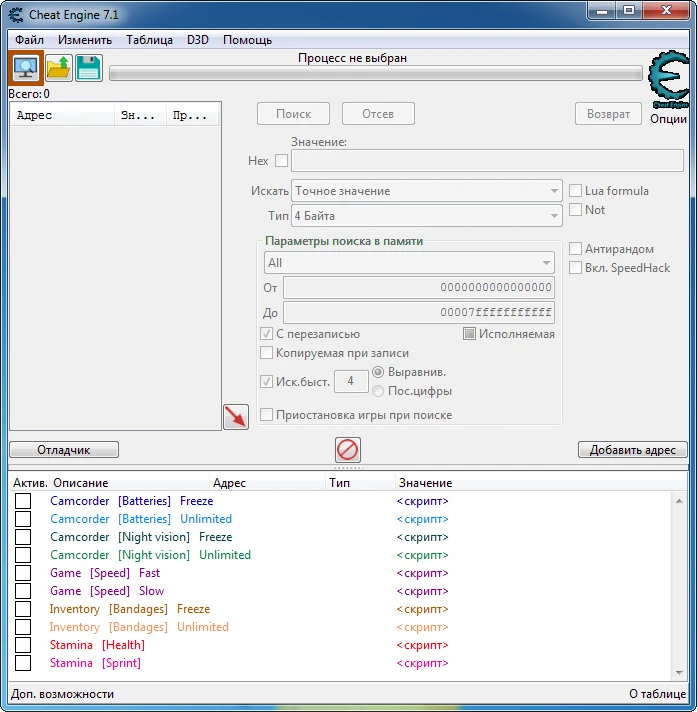Click the Актив. column header

point(30,483)
